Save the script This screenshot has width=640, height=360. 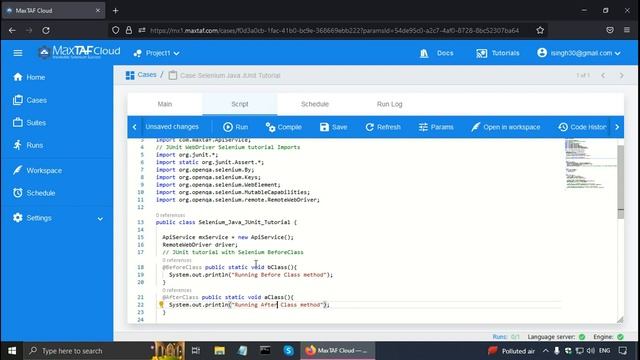click(x=333, y=127)
